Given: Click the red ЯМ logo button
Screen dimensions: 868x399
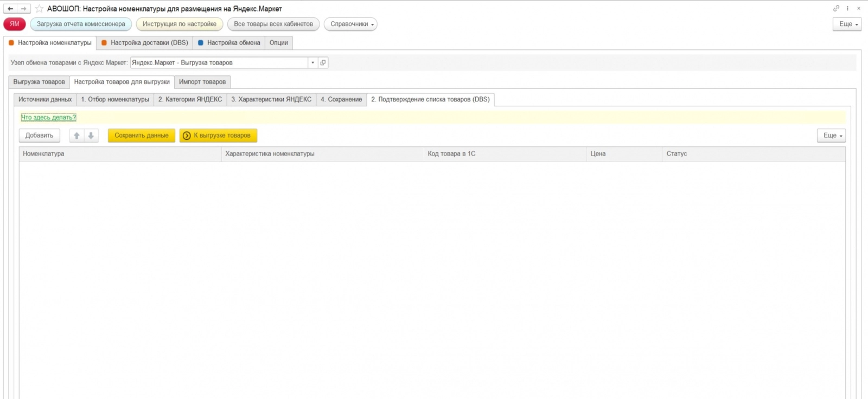Looking at the screenshot, I should coord(15,24).
